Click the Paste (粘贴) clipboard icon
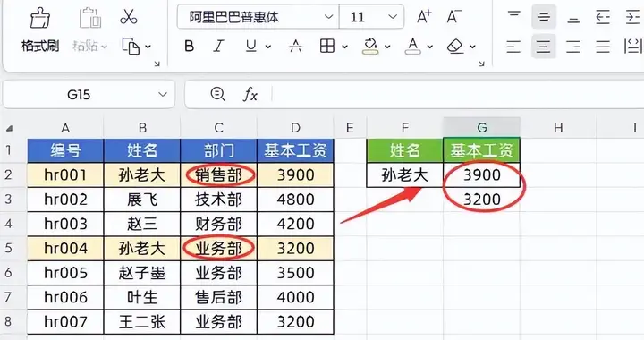644x340 pixels. coord(90,18)
